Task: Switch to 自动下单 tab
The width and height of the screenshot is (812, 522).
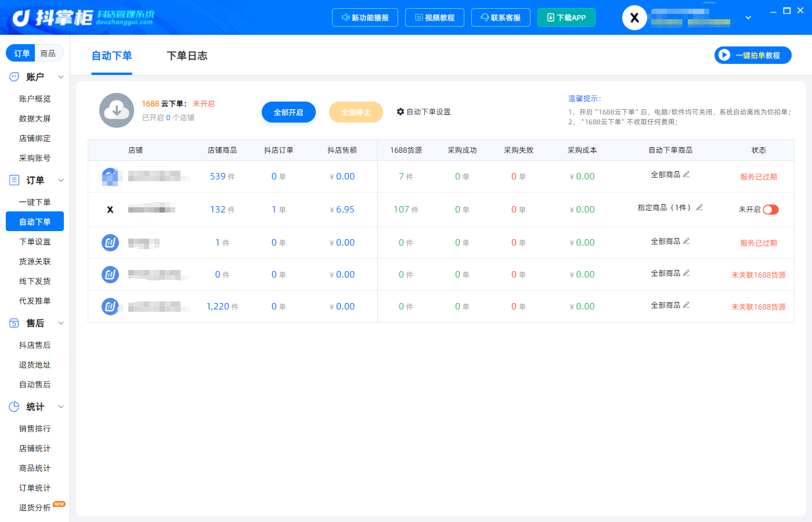Action: pyautogui.click(x=112, y=56)
